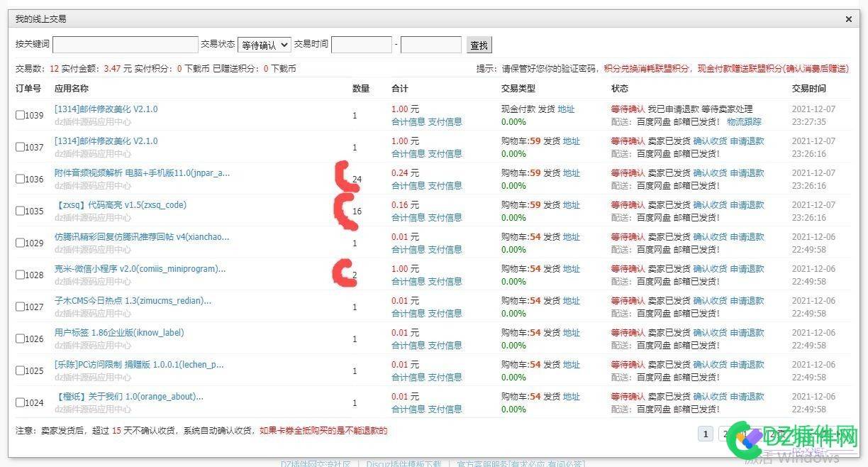Go to pagination page 1
The image size is (868, 467).
point(706,434)
